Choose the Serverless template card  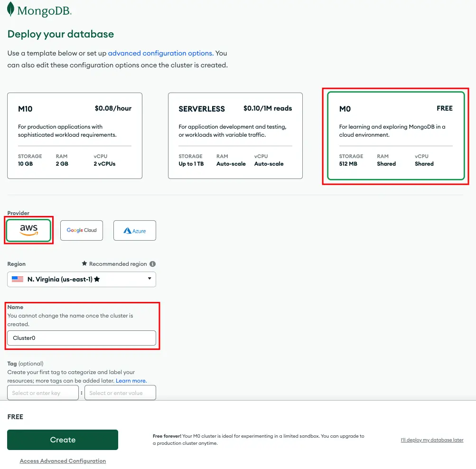pos(235,136)
